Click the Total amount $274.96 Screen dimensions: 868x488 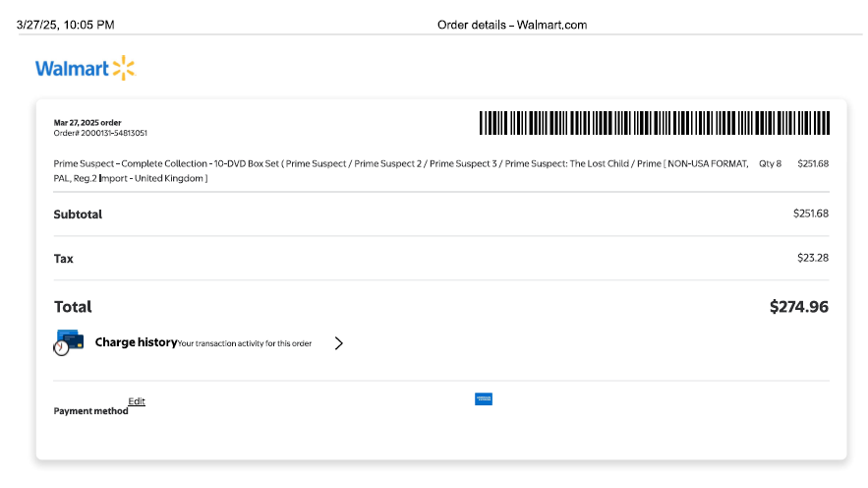click(x=798, y=307)
